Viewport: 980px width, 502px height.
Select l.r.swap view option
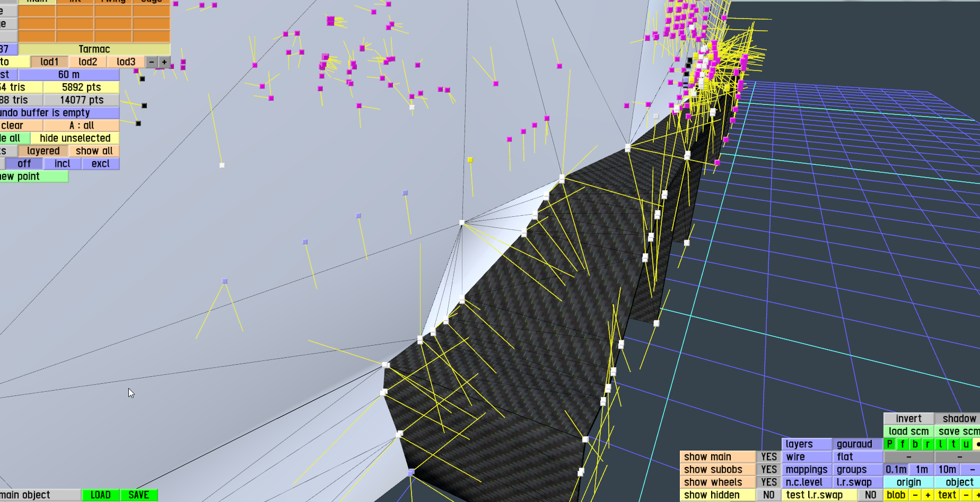858,482
